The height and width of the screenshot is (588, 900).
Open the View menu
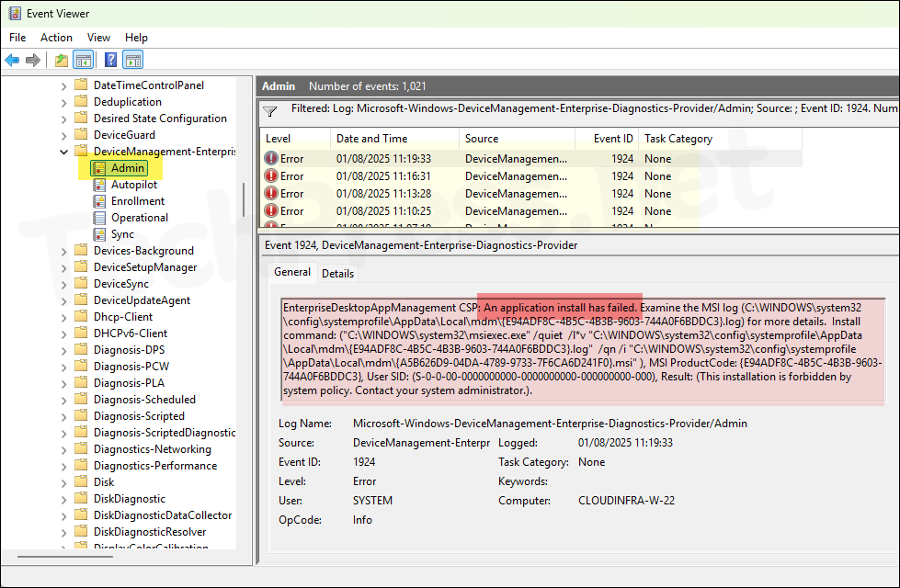(98, 38)
